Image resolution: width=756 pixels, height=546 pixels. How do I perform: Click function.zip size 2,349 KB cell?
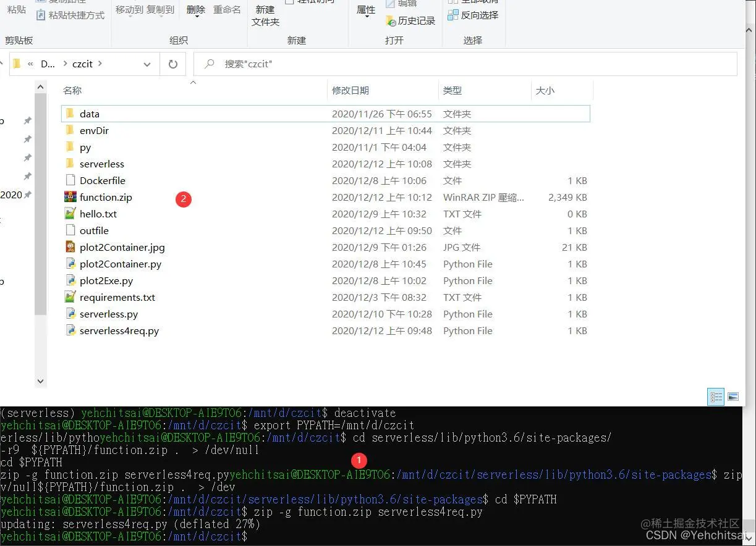click(567, 197)
